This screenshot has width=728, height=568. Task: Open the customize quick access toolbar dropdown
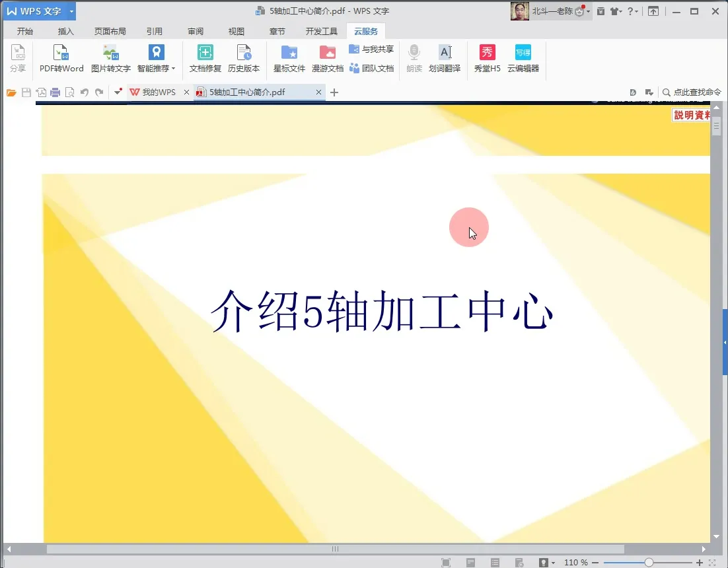coord(118,92)
